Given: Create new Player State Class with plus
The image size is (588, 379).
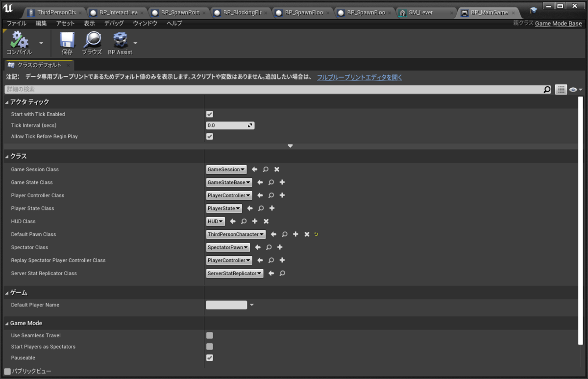Looking at the screenshot, I should [x=272, y=208].
